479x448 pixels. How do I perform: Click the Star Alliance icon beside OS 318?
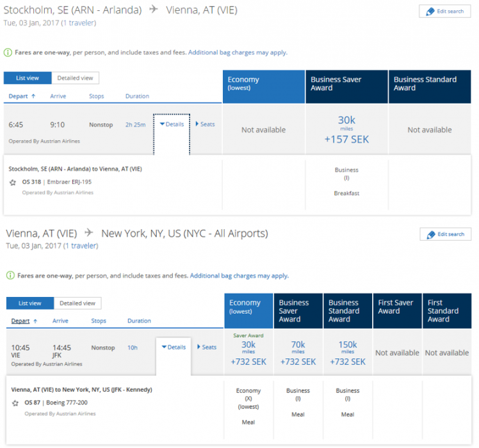[13, 182]
